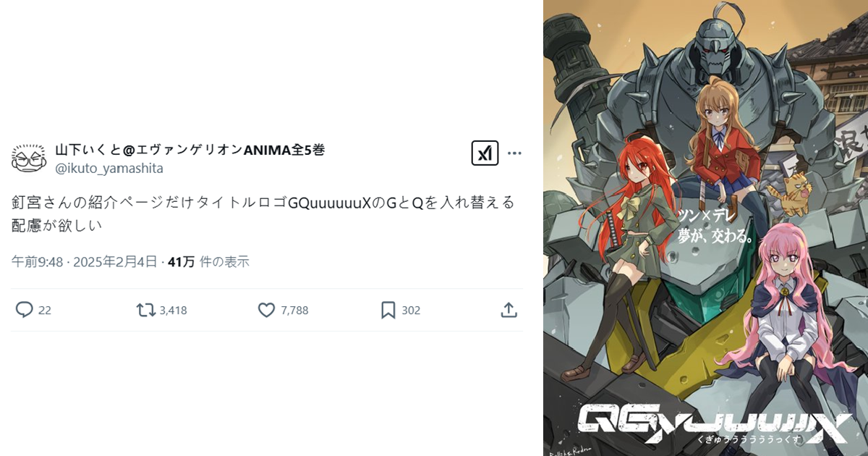This screenshot has width=868, height=456.
Task: Click the tweet text about GQuuuuuuX logo
Action: [x=263, y=214]
